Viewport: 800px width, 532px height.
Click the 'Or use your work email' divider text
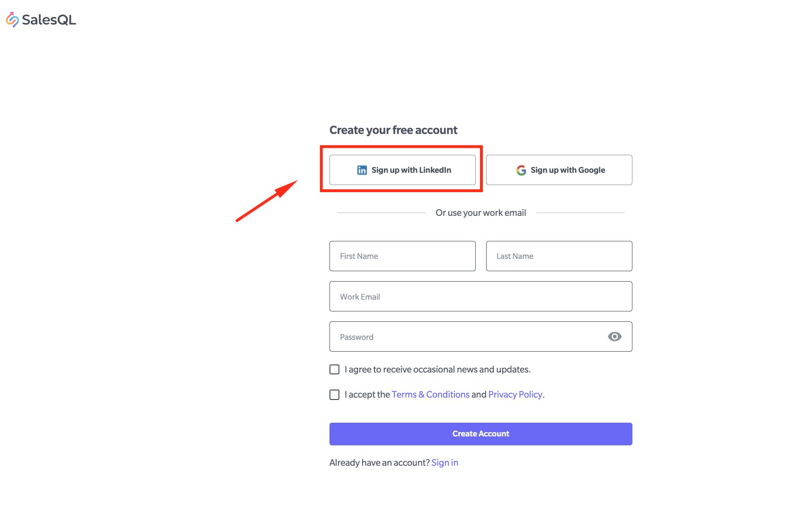point(481,213)
